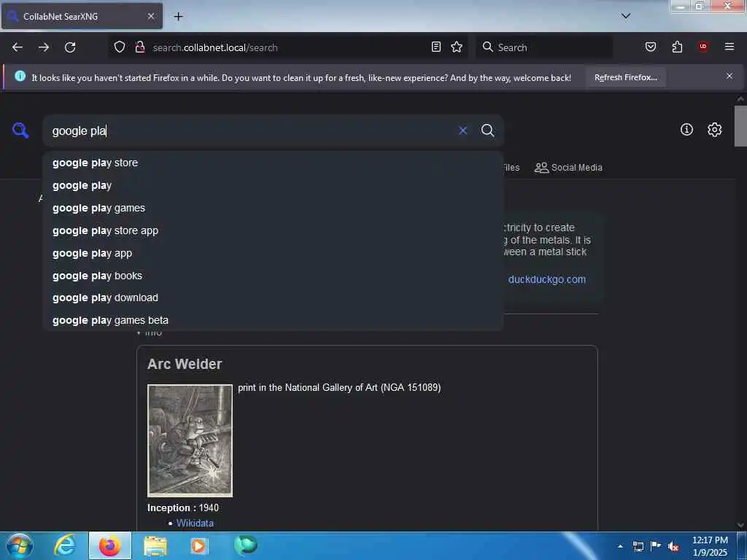Open the duckduckgo.com link
The width and height of the screenshot is (747, 560).
pyautogui.click(x=547, y=279)
